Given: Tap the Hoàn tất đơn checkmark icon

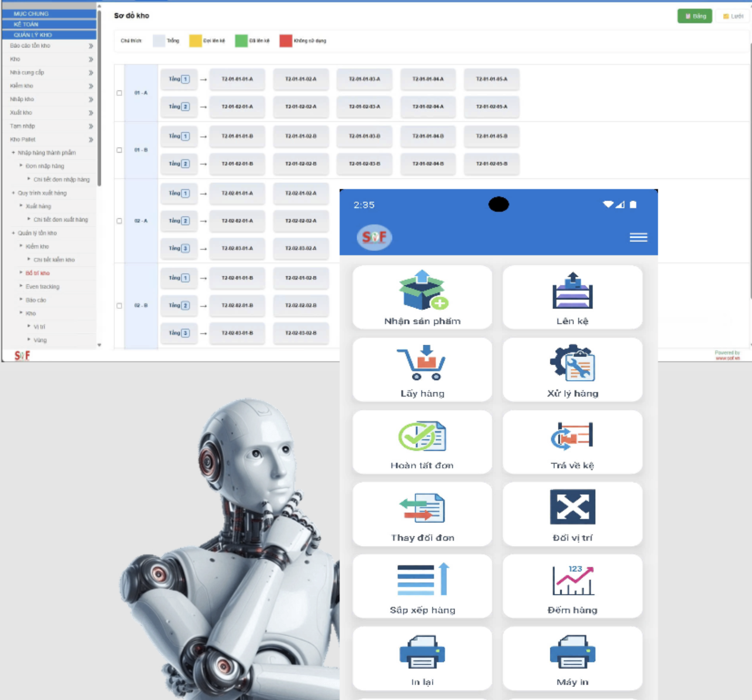Looking at the screenshot, I should point(422,436).
